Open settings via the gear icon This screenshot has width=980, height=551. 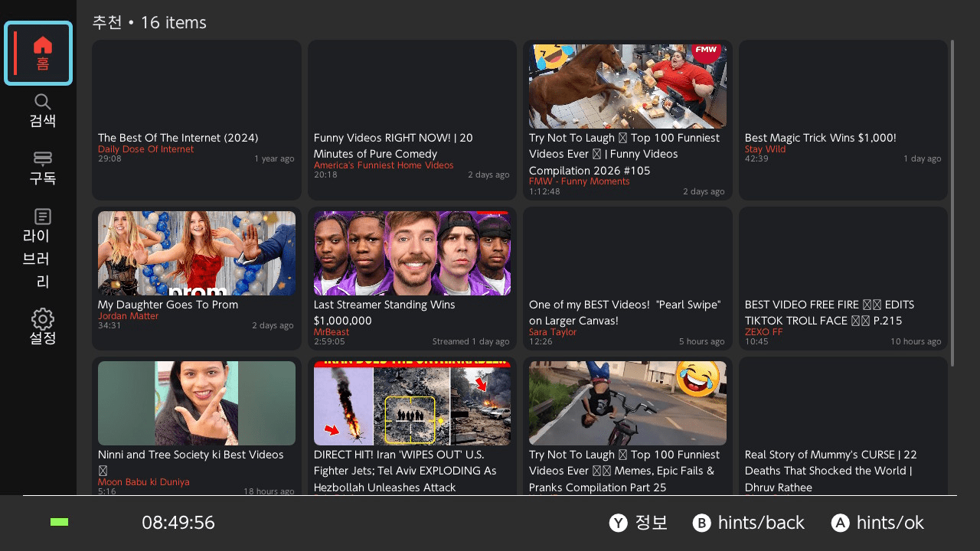(43, 319)
